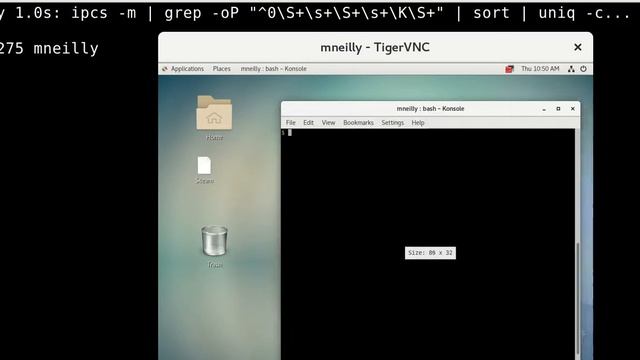The height and width of the screenshot is (360, 640).
Task: Open the clock showing Thu 10:50 AM
Action: click(540, 69)
